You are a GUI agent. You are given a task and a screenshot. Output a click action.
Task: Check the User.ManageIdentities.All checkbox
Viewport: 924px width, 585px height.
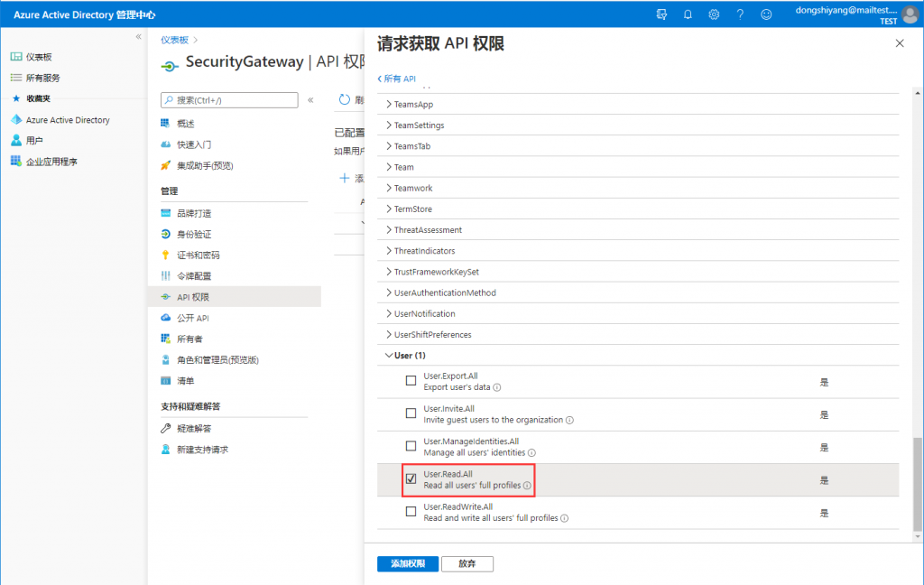(411, 446)
